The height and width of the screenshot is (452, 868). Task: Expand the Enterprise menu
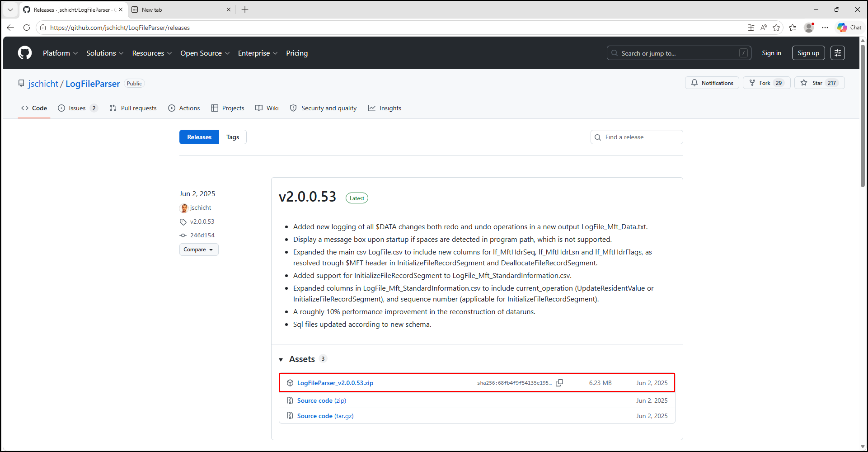[x=258, y=53]
